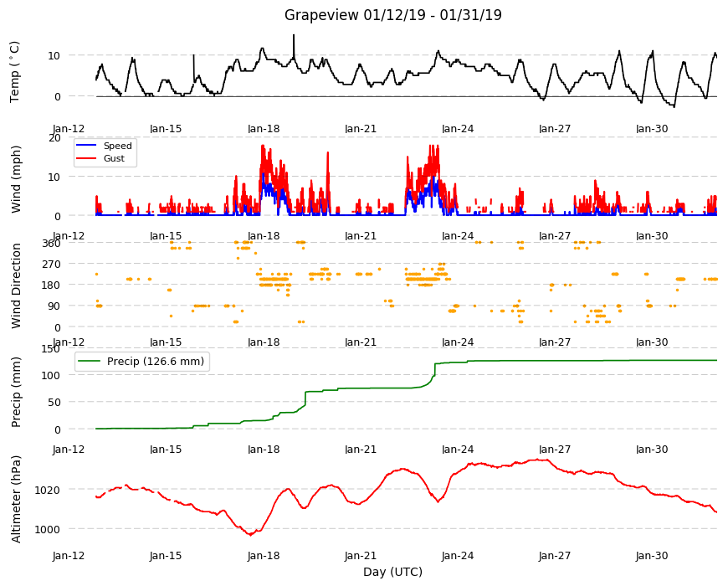Click the Jan-30 tick under altimeter plot
Screen dimensions: 728x586
tap(652, 555)
